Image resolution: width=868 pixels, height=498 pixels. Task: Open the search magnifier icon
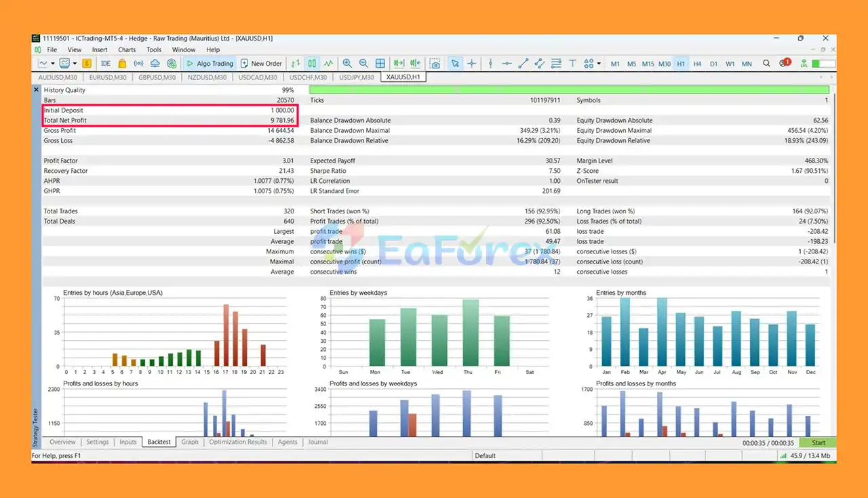pyautogui.click(x=766, y=64)
